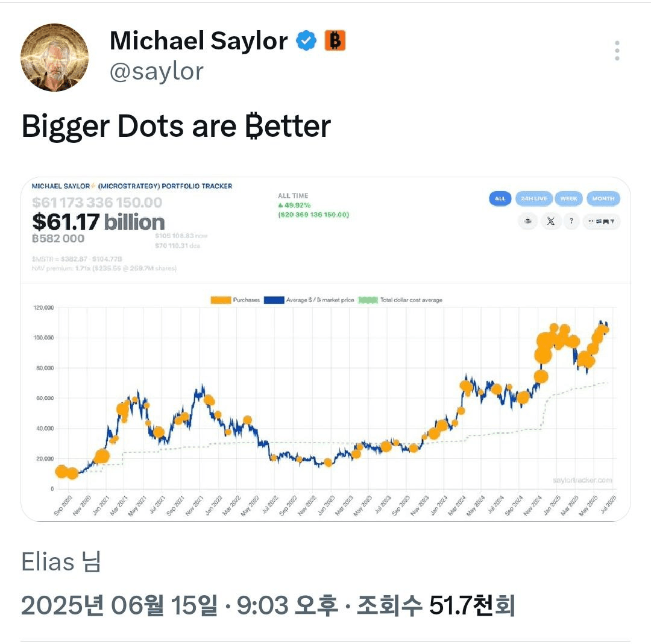This screenshot has width=651, height=644.
Task: Open the portfolio tracker chart image
Action: [x=325, y=349]
